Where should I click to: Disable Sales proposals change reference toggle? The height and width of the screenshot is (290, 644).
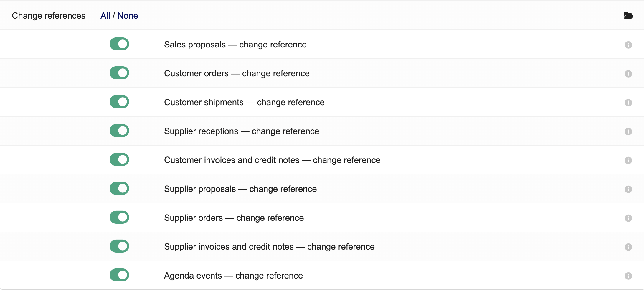119,44
